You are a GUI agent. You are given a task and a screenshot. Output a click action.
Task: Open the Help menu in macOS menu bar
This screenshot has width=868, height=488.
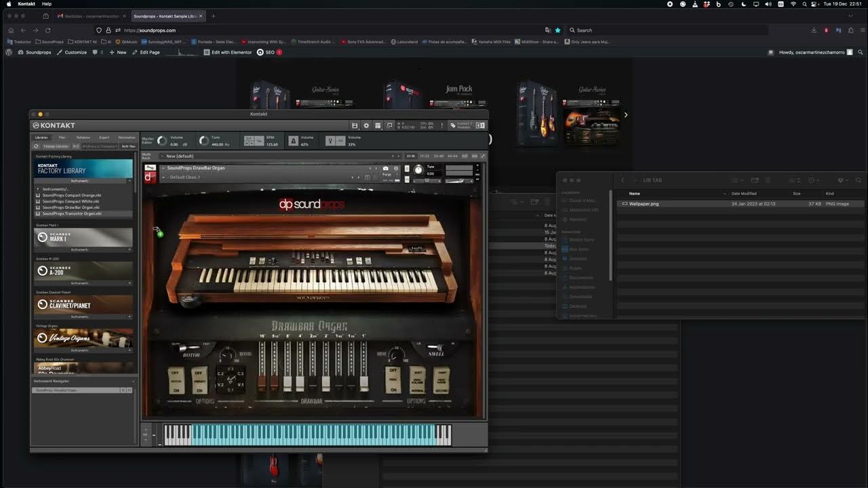pos(47,4)
